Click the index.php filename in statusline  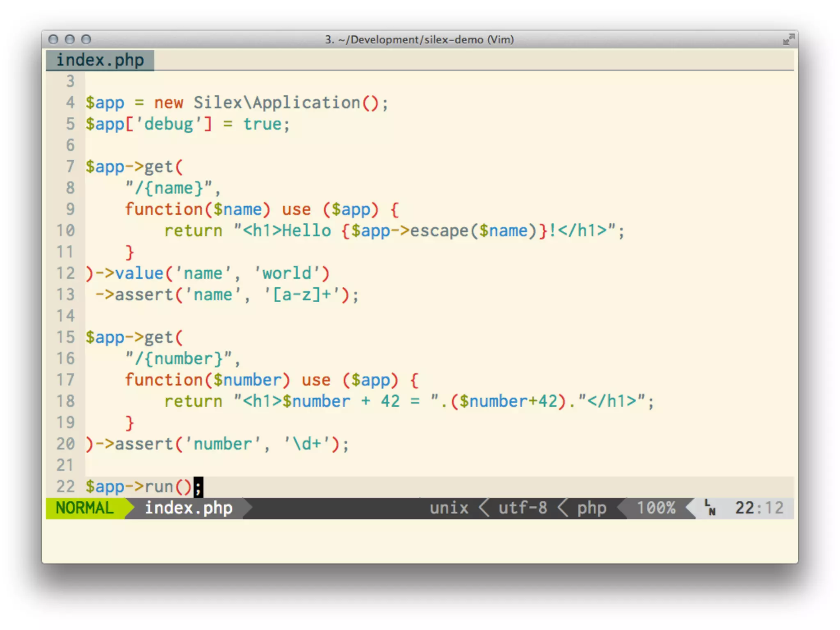[188, 508]
